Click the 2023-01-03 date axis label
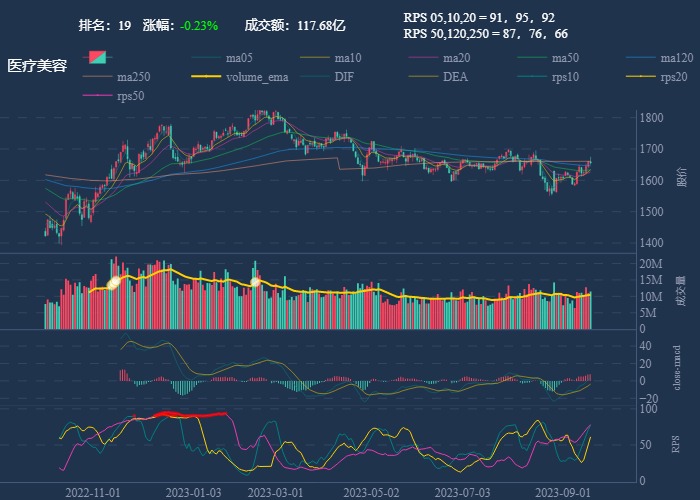Screen dimensions: 700x500 193,492
